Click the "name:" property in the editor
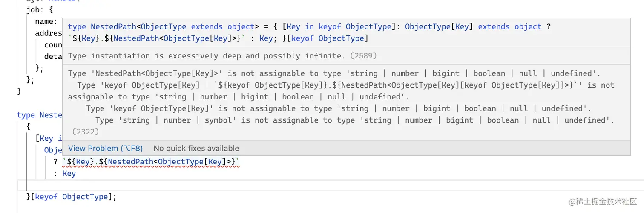Image resolution: width=644 pixels, height=213 pixels. [46, 21]
